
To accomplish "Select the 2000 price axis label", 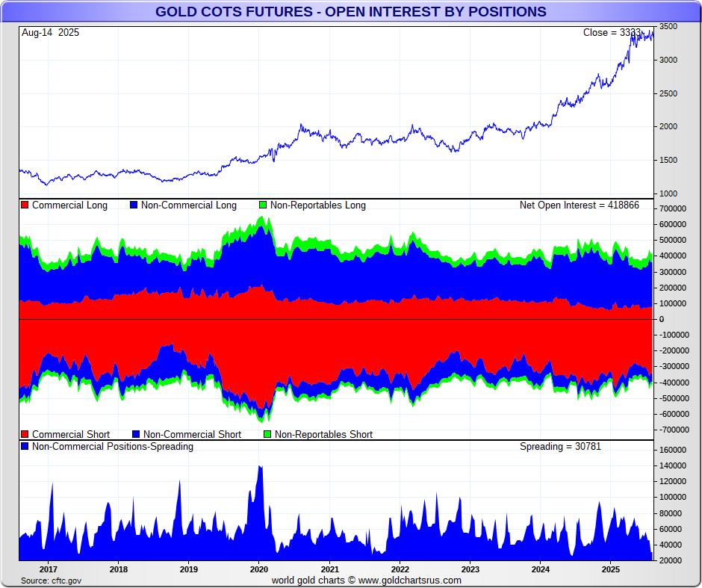I will (x=668, y=127).
